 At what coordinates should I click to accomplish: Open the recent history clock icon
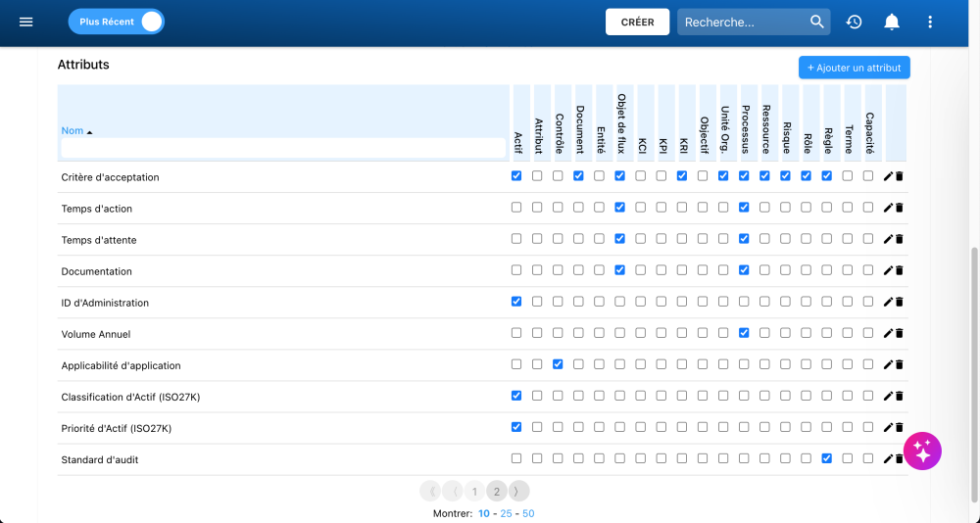tap(854, 22)
